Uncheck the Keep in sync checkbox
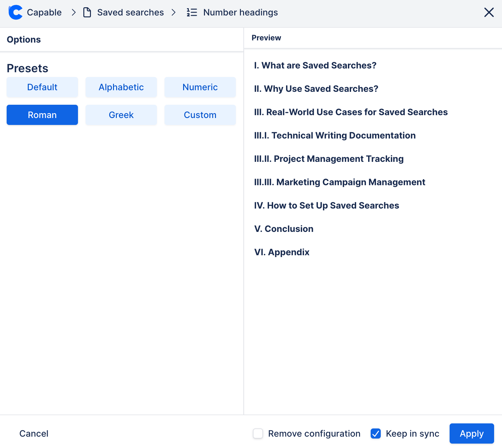The width and height of the screenshot is (502, 448). tap(376, 433)
